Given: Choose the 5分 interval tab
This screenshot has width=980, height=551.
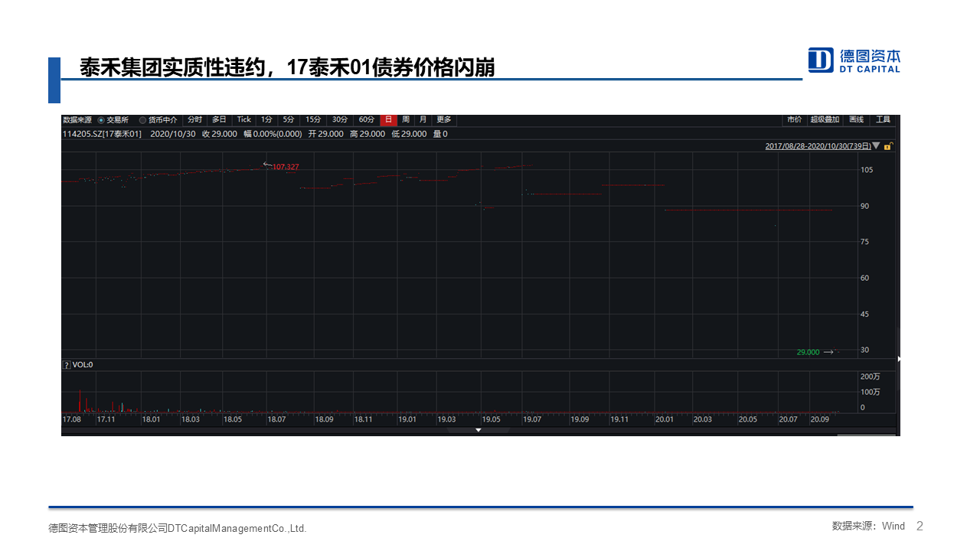Looking at the screenshot, I should click(x=288, y=120).
